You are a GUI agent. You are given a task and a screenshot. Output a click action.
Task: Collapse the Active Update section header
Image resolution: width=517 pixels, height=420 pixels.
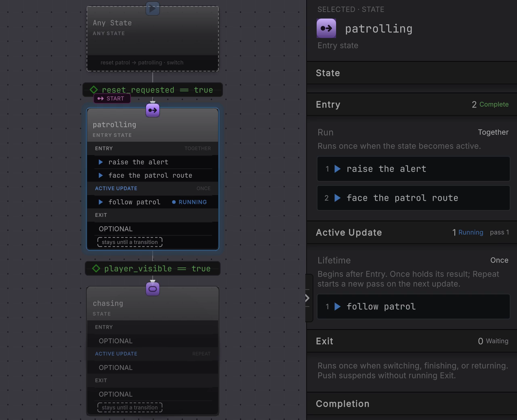(412, 233)
